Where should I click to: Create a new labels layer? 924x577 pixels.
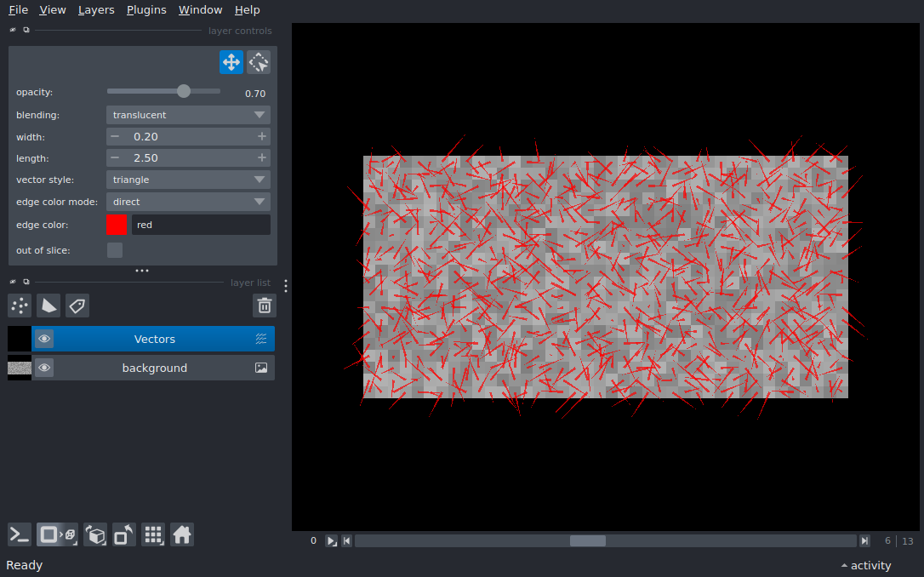tap(77, 306)
